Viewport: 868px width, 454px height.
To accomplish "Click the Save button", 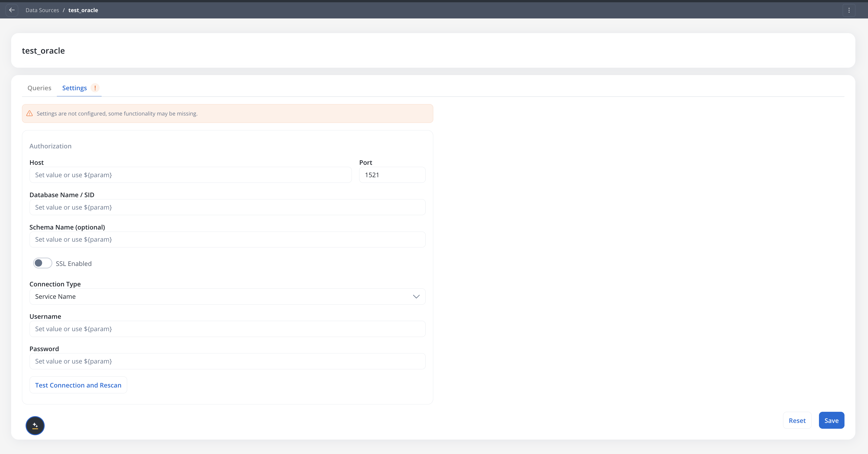I will click(x=831, y=420).
